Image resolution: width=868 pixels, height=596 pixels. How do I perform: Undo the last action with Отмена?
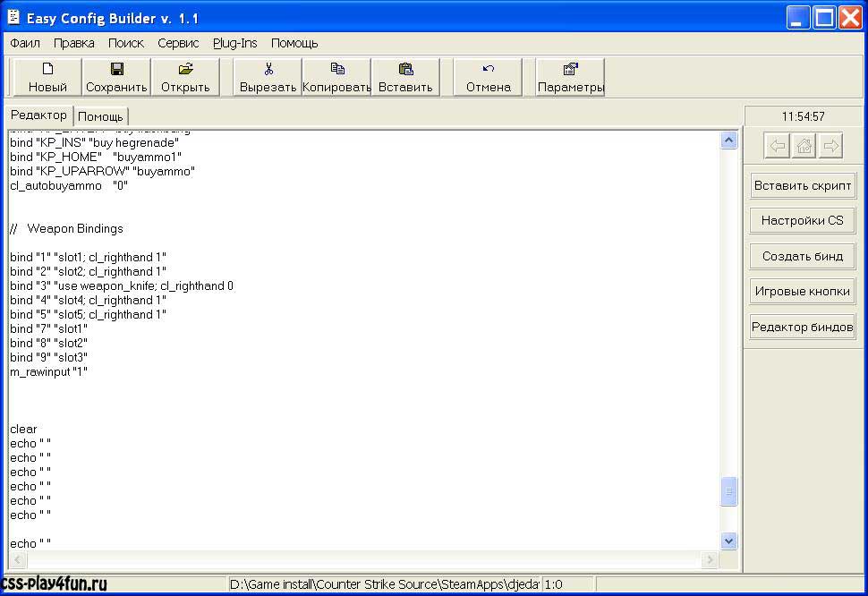[488, 70]
